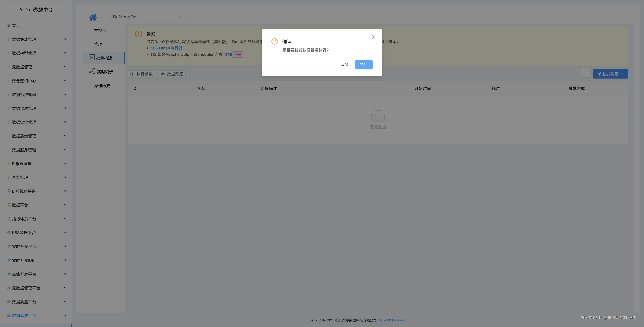This screenshot has width=644, height=327.
Task: Click the warning icon beside 告知
Action: point(138,34)
